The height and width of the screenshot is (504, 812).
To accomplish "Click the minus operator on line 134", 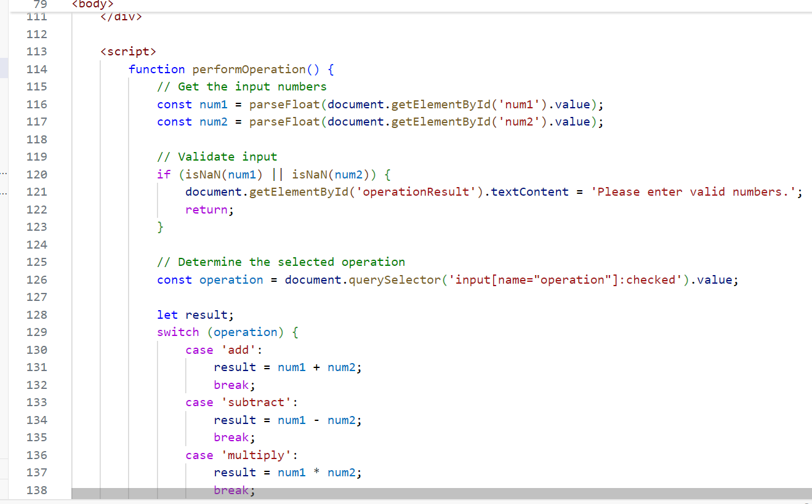I will [x=316, y=420].
